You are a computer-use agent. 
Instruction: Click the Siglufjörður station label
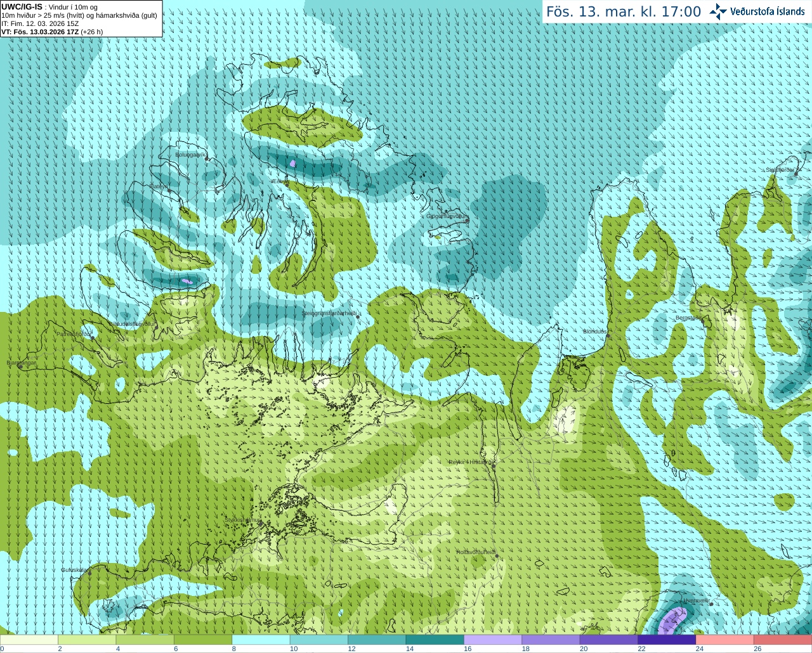pyautogui.click(x=780, y=170)
